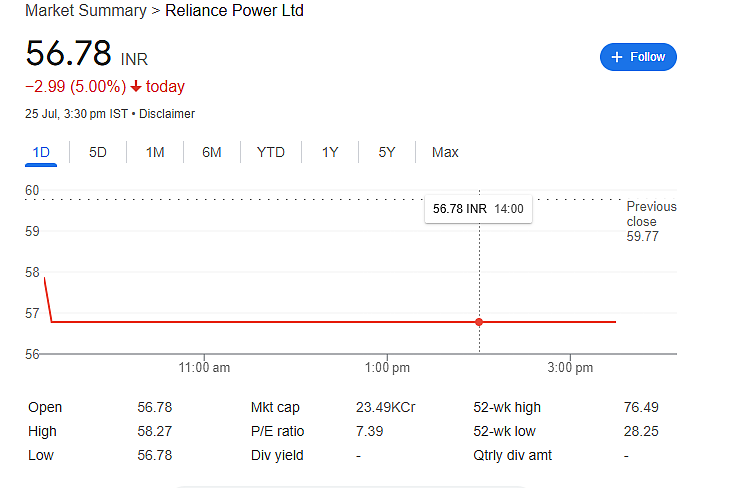
Task: Show the 6M chart tab
Action: (212, 152)
